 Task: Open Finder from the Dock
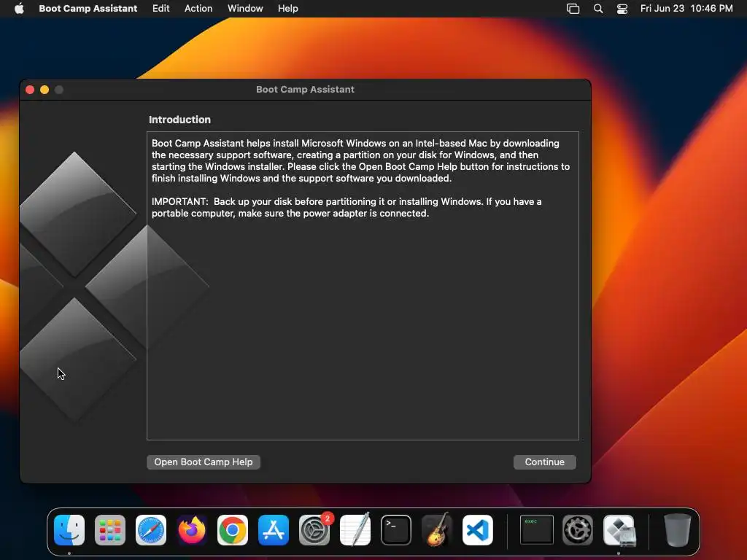69,530
